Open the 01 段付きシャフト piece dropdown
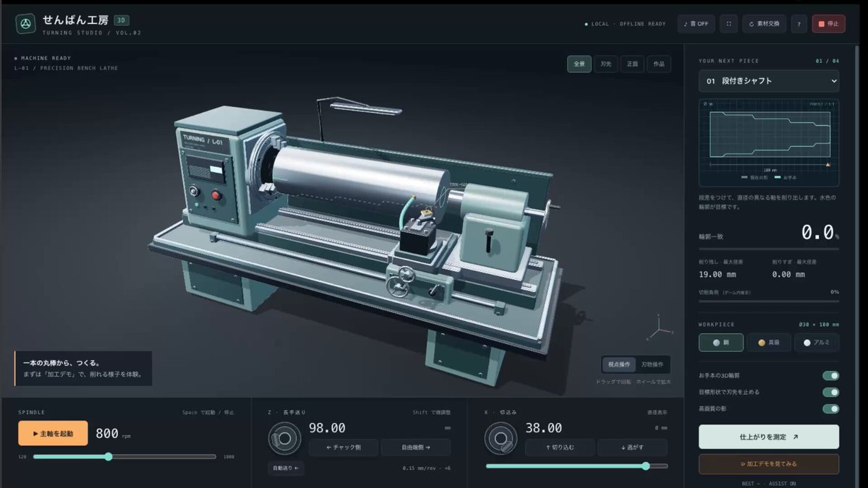The width and height of the screenshot is (868, 488). tap(769, 81)
